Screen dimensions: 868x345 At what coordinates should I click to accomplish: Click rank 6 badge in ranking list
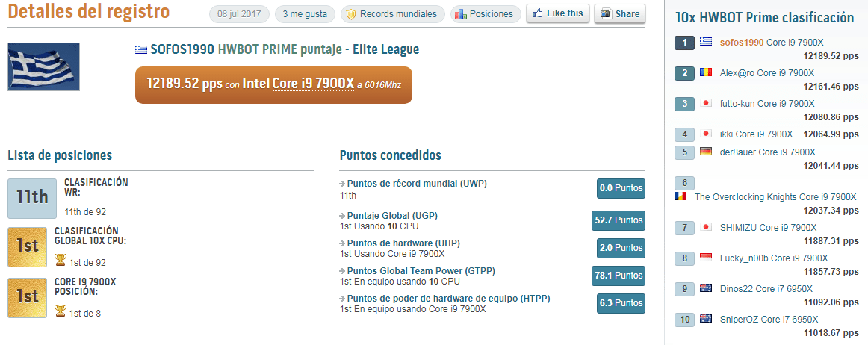[685, 183]
